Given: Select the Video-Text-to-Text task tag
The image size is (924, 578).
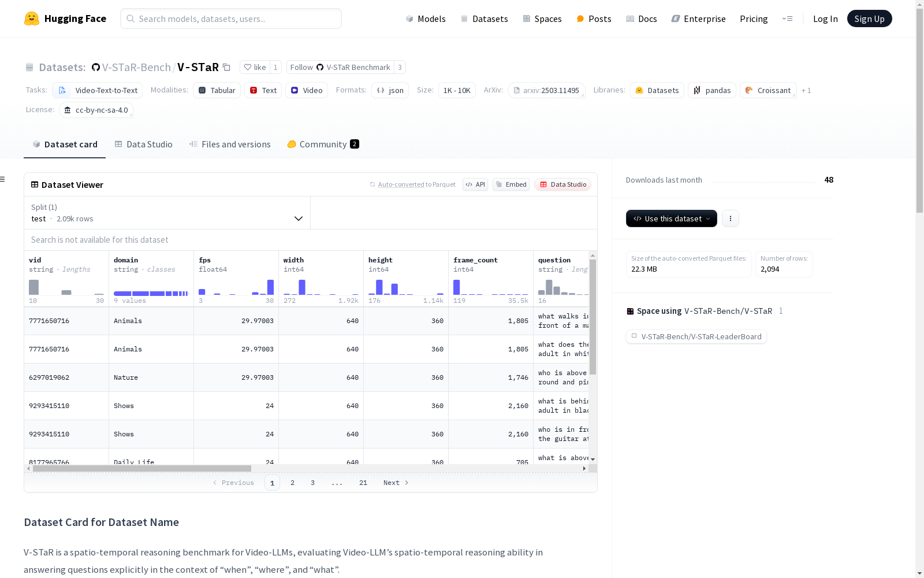Looking at the screenshot, I should [x=97, y=90].
